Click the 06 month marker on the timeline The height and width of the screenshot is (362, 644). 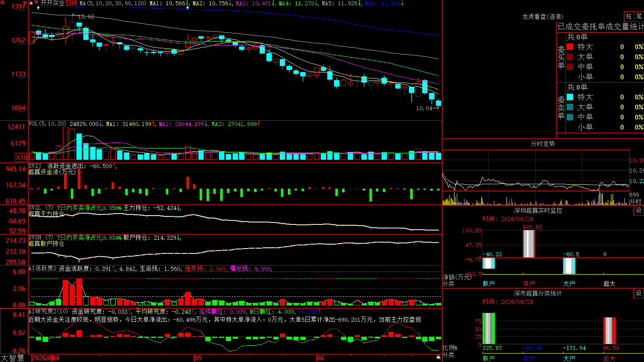320,358
